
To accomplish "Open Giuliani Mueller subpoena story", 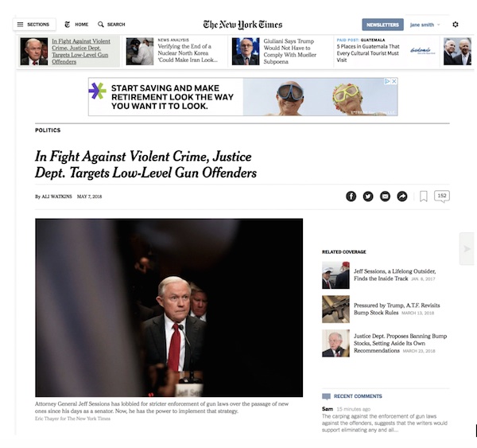I will pyautogui.click(x=289, y=51).
